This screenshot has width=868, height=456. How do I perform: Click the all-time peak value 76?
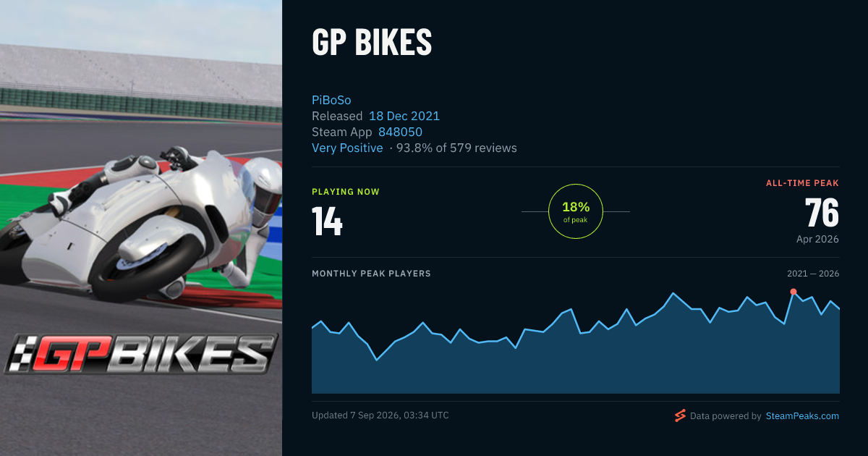coord(822,213)
